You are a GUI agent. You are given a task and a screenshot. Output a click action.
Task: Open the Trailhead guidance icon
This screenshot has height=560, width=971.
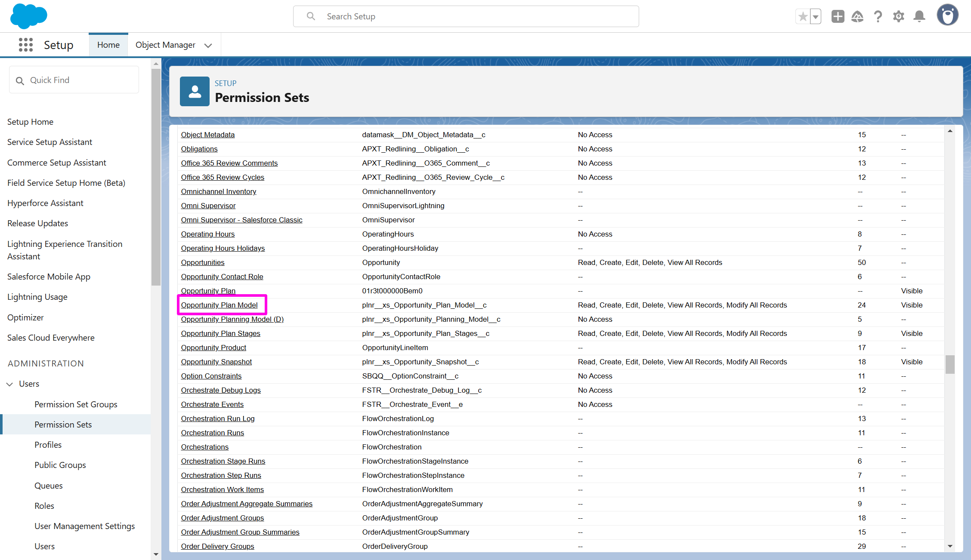tap(857, 17)
